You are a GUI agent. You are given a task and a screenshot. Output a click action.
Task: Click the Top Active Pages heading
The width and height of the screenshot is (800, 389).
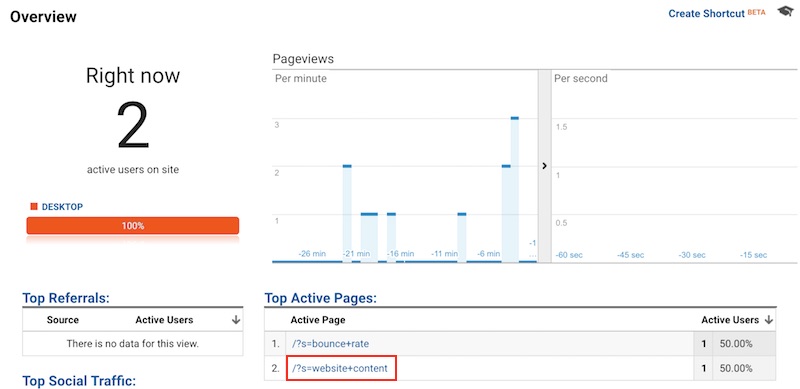[x=320, y=298]
